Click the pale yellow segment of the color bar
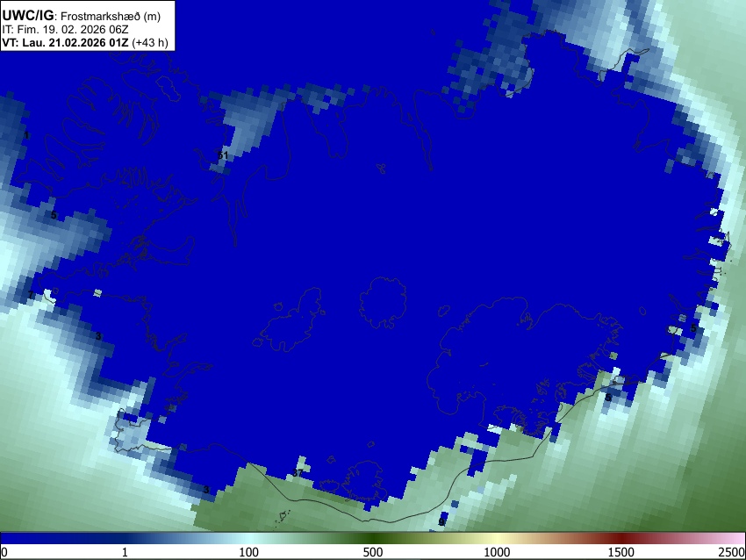 (497, 539)
